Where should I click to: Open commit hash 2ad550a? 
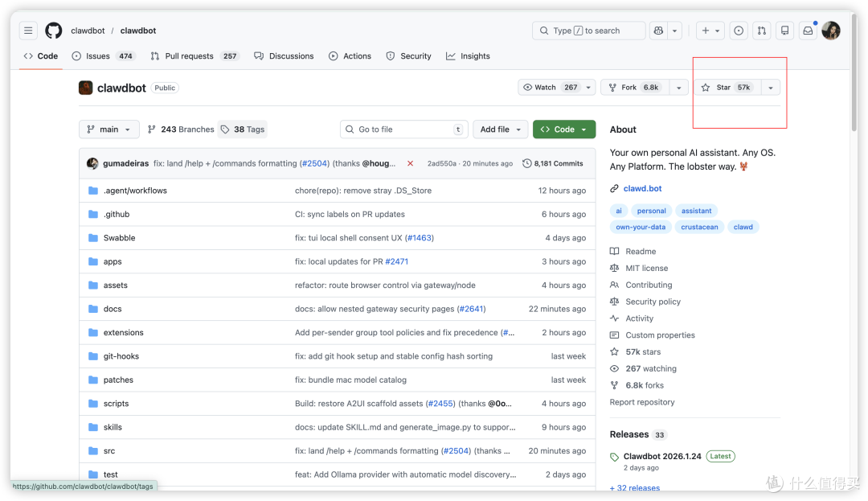[x=442, y=163]
